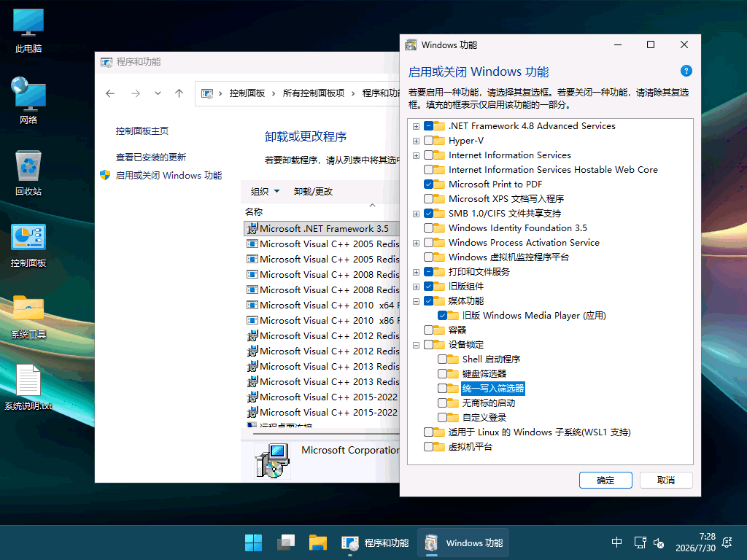Click the horizontal scrollbar in program list
Screen dimensions: 747x560
(326, 433)
